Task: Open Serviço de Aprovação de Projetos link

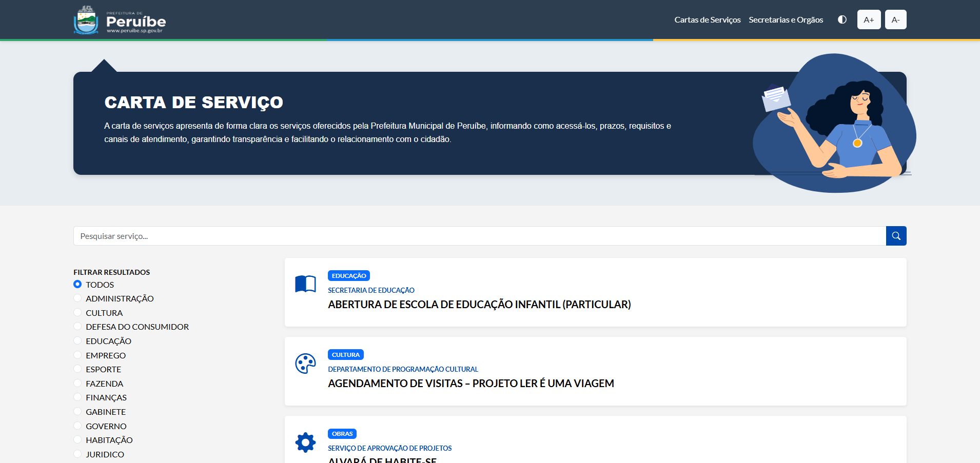Action: tap(390, 448)
